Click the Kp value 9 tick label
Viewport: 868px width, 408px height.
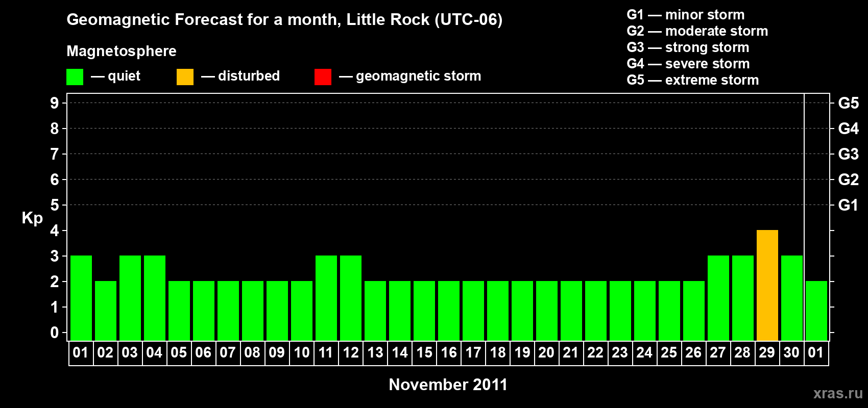[55, 103]
